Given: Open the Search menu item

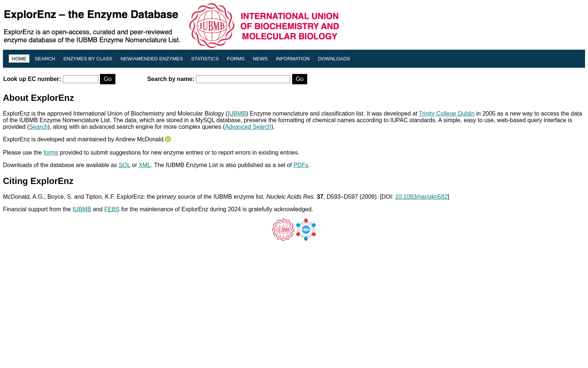Looking at the screenshot, I should tap(45, 59).
